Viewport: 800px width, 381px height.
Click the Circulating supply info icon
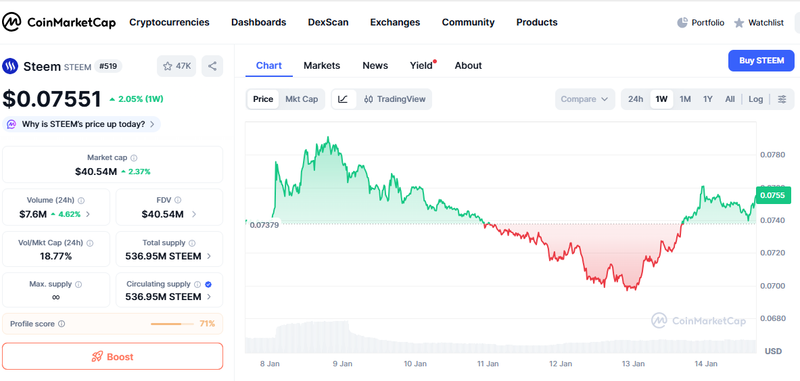[x=197, y=284]
